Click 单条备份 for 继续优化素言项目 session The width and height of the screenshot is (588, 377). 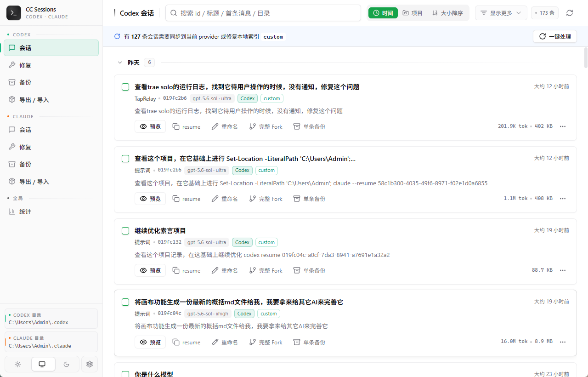309,270
